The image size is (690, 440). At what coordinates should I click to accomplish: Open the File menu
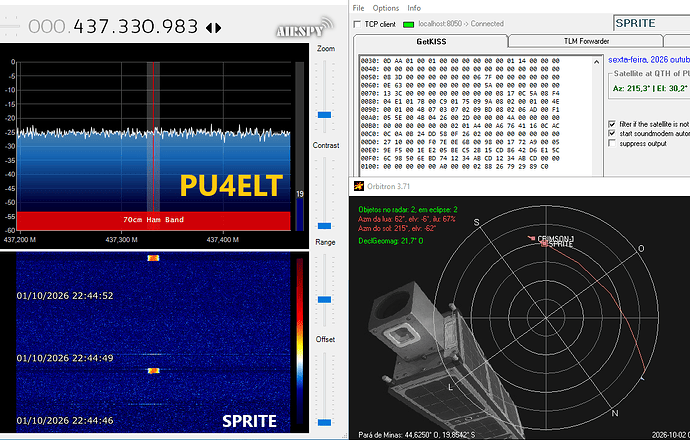[x=358, y=8]
